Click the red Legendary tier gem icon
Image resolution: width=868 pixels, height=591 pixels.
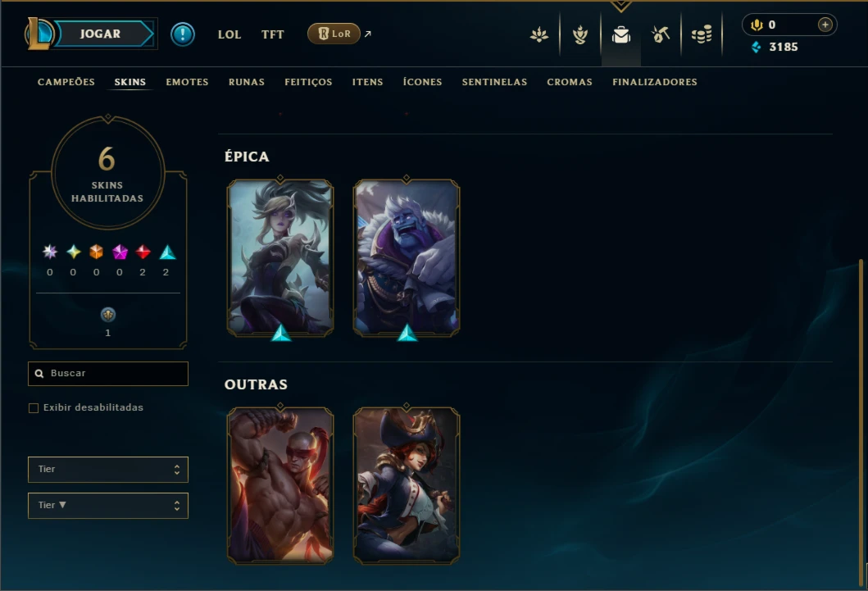(x=143, y=252)
